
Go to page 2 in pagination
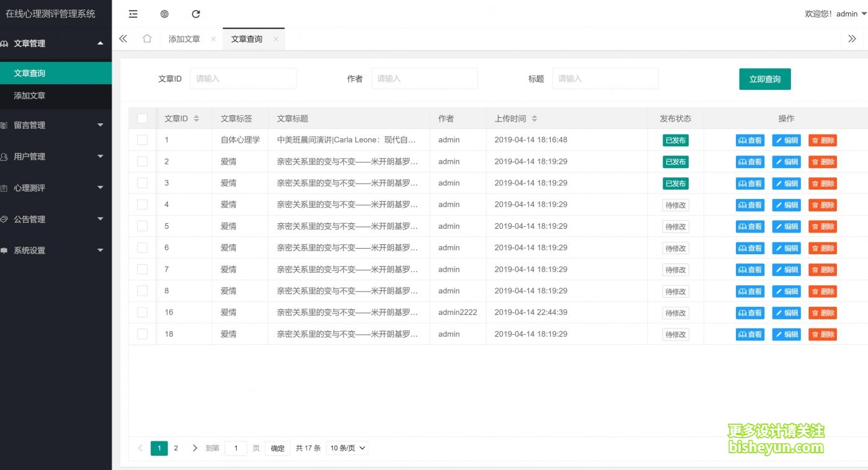175,448
